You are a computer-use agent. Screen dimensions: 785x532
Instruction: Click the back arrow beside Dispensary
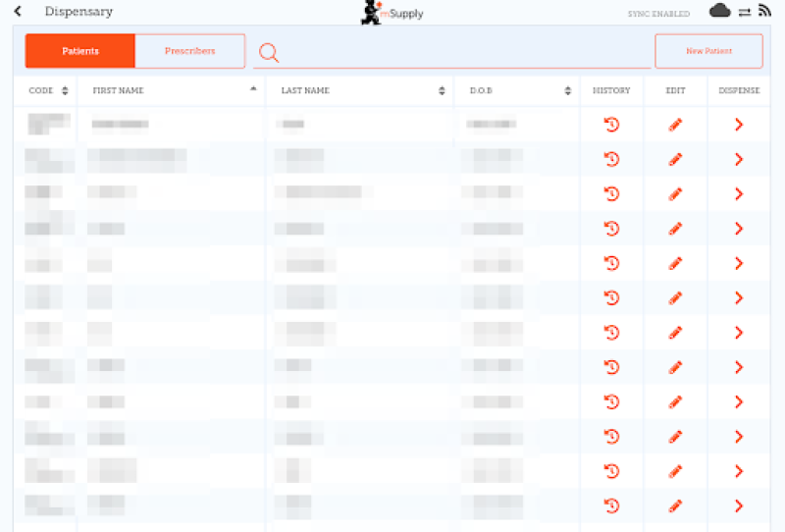18,12
